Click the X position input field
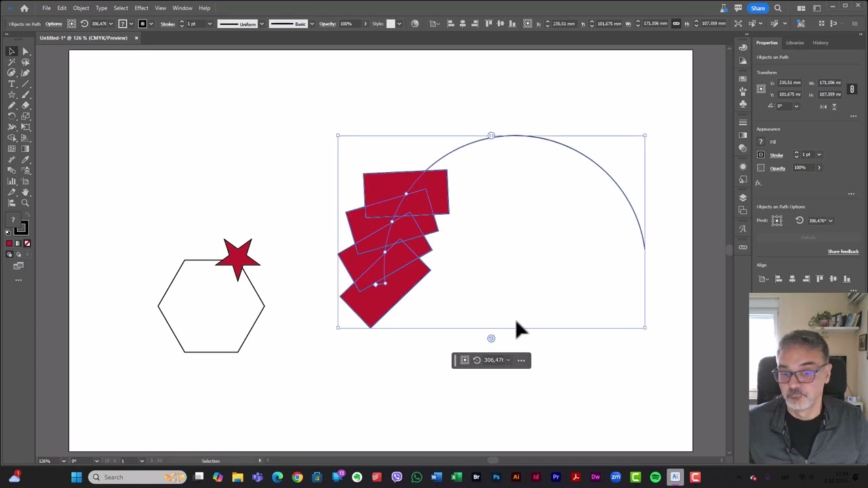Screen dimensions: 868x488 tap(789, 83)
